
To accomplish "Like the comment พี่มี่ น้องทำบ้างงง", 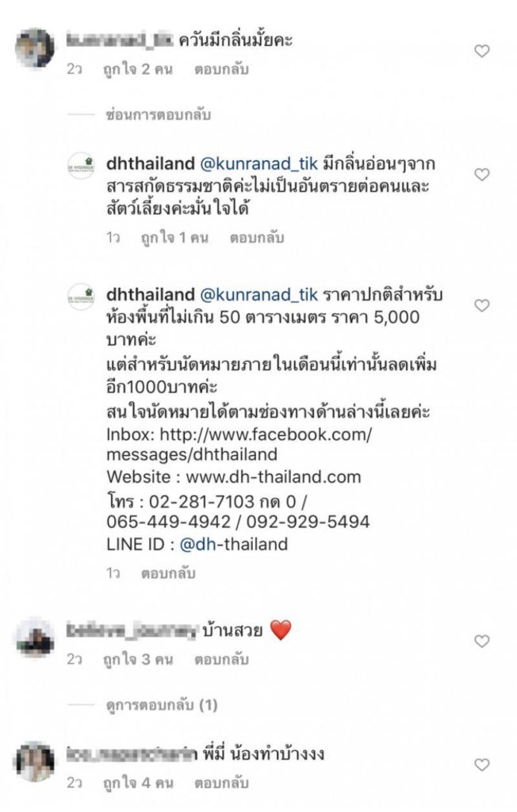I will point(482,765).
